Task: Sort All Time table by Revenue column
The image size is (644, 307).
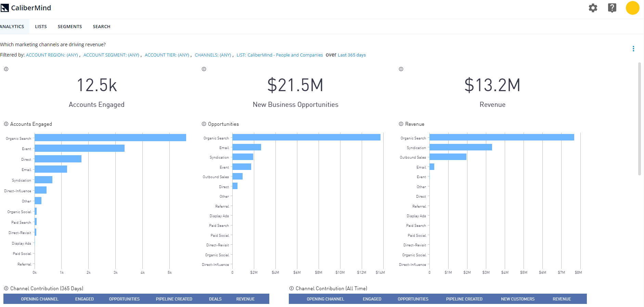Action: tap(562, 299)
